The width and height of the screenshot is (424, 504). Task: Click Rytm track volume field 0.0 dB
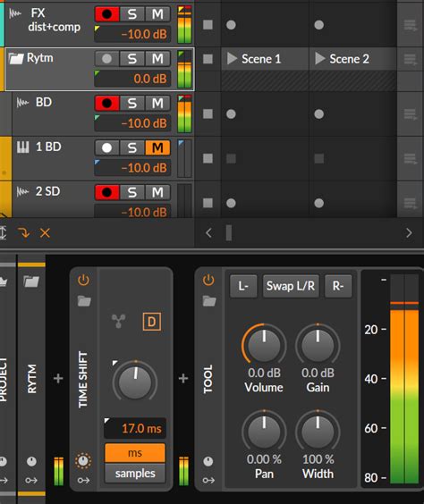point(132,79)
